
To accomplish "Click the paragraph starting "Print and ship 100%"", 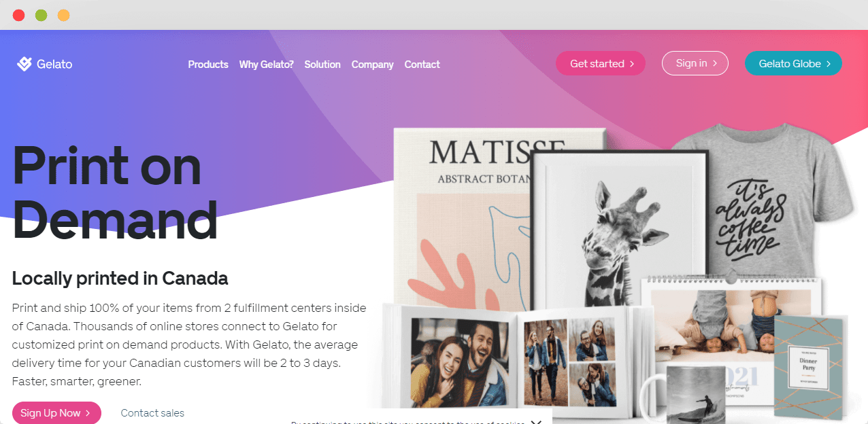I will 189,345.
